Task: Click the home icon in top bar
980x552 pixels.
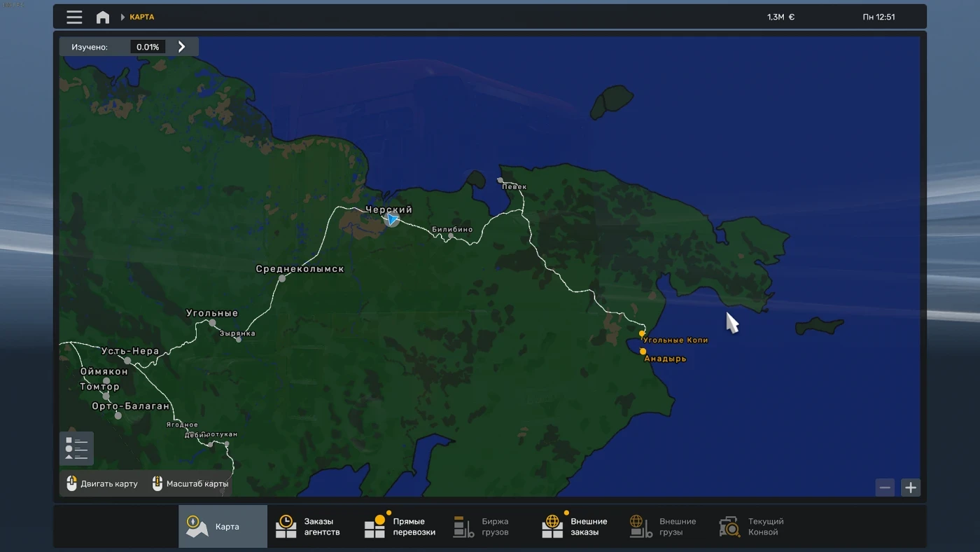Action: coord(102,16)
